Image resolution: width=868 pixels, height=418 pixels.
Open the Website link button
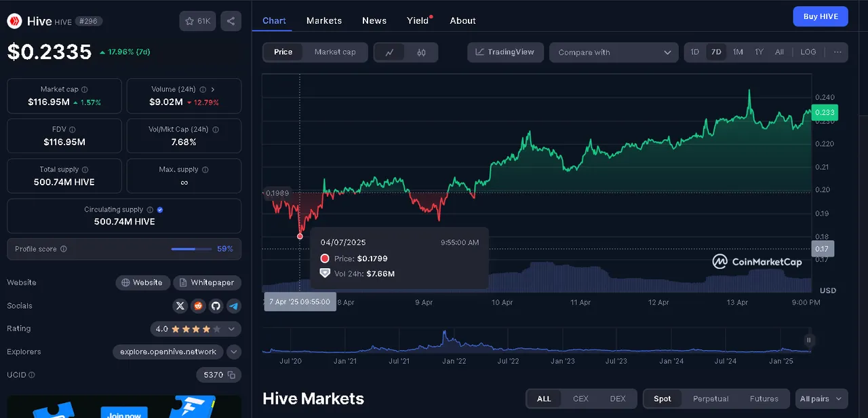click(x=142, y=283)
